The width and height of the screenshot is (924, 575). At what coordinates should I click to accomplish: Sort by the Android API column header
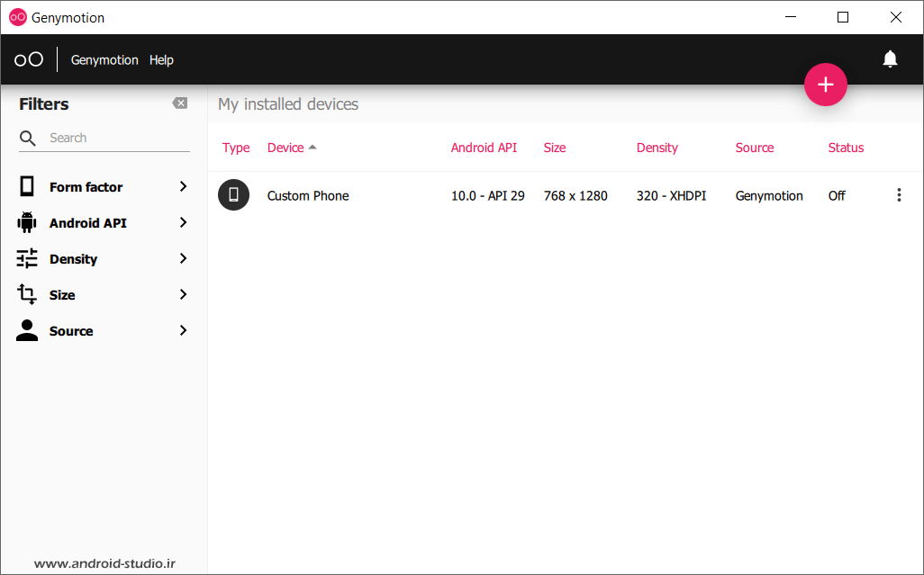pyautogui.click(x=484, y=148)
